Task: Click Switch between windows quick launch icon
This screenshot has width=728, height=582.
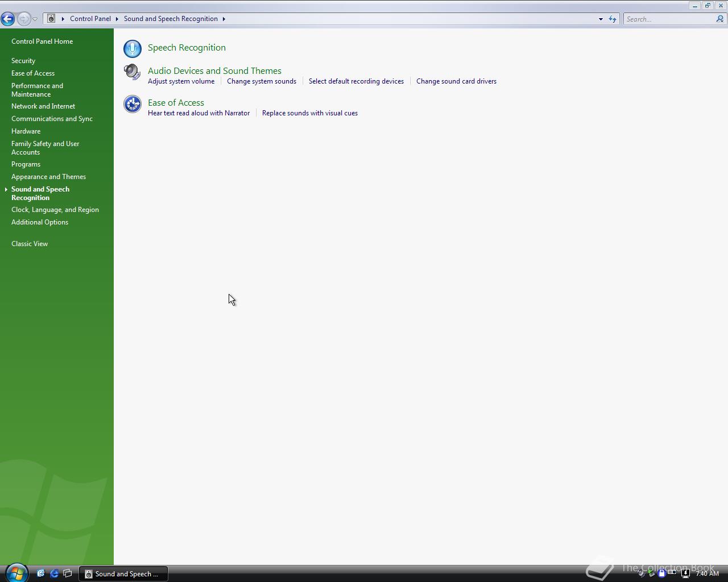Action: (x=68, y=573)
